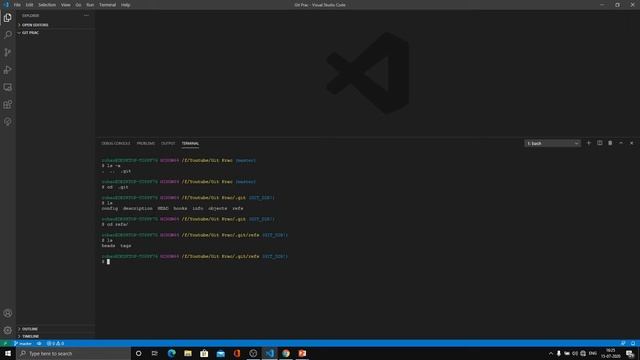Viewport: 640px width, 360px height.
Task: Split the terminal panel
Action: pyautogui.click(x=600, y=143)
